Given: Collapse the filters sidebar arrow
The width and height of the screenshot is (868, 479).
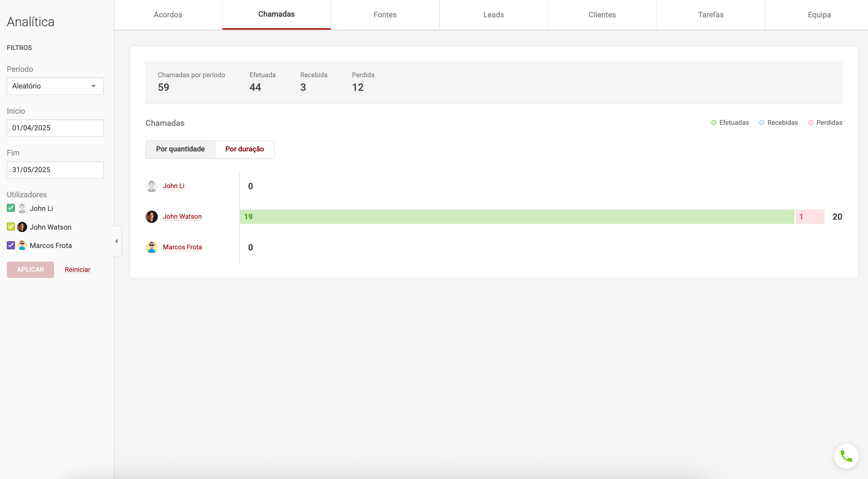Looking at the screenshot, I should [x=117, y=241].
